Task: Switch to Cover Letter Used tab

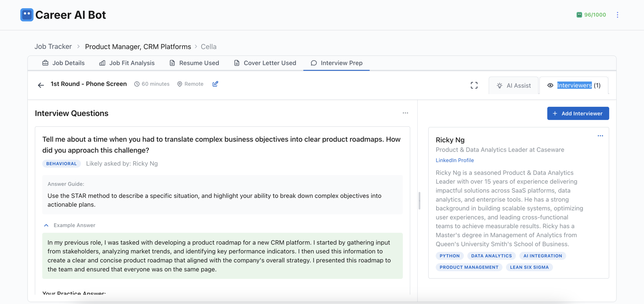Action: pos(265,63)
